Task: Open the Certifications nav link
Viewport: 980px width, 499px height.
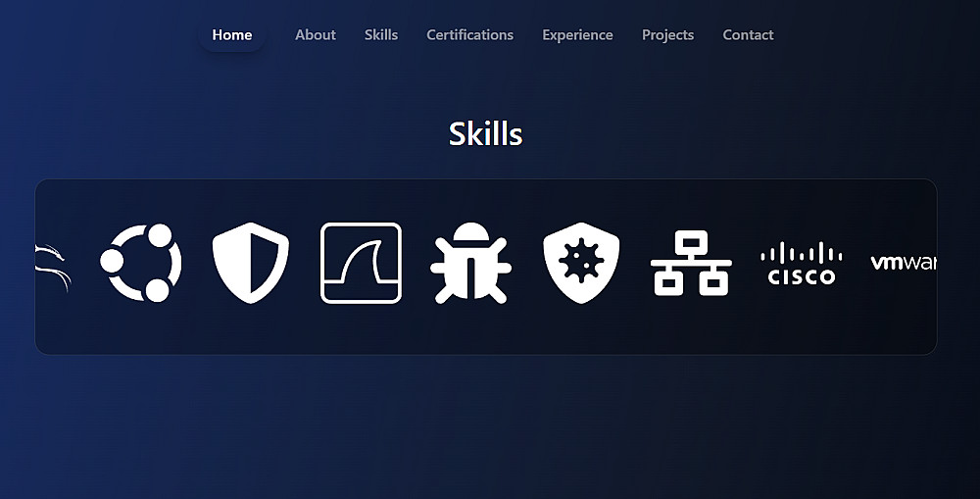Action: tap(470, 35)
